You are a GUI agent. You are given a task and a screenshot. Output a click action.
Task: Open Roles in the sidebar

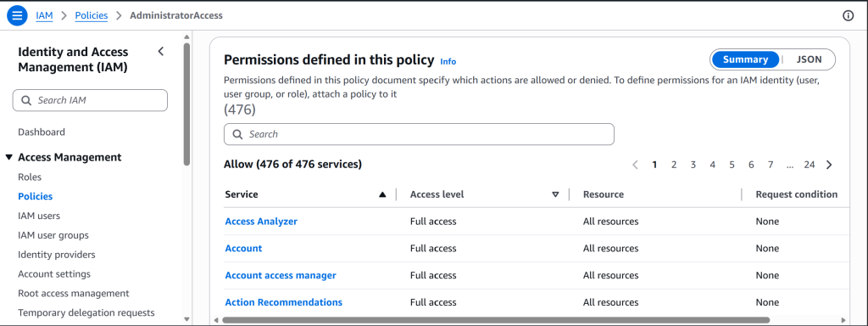click(30, 177)
